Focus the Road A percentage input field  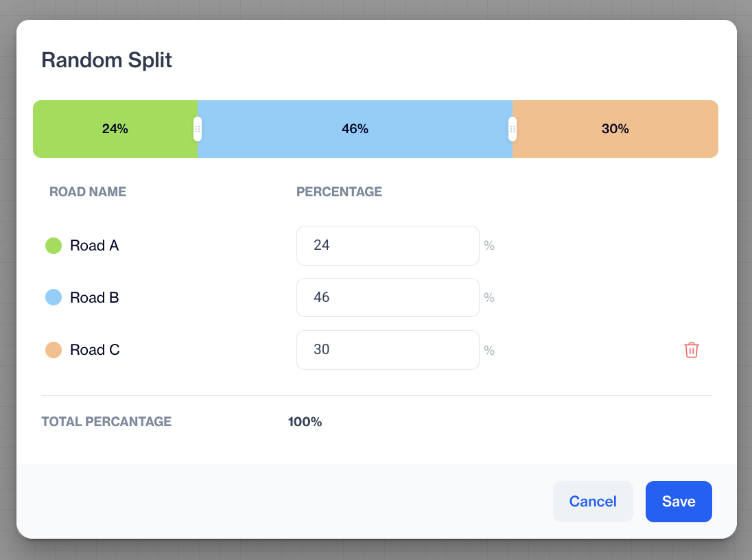[388, 246]
